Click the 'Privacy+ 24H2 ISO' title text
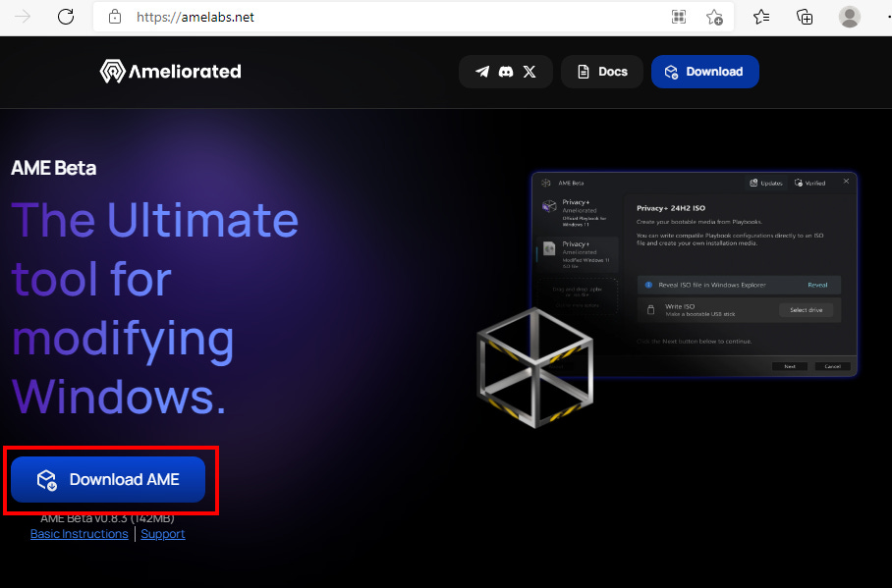Viewport: 892px width, 588px height. [671, 208]
